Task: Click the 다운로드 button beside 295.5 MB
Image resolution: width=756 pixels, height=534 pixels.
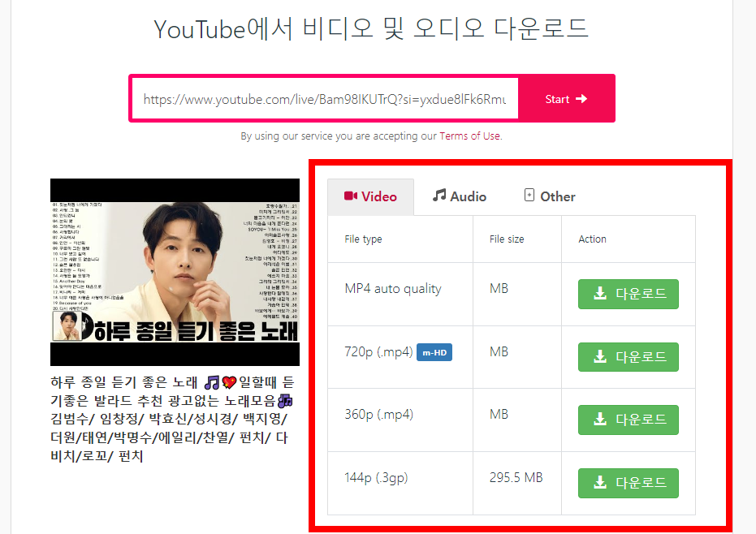Action: (629, 483)
